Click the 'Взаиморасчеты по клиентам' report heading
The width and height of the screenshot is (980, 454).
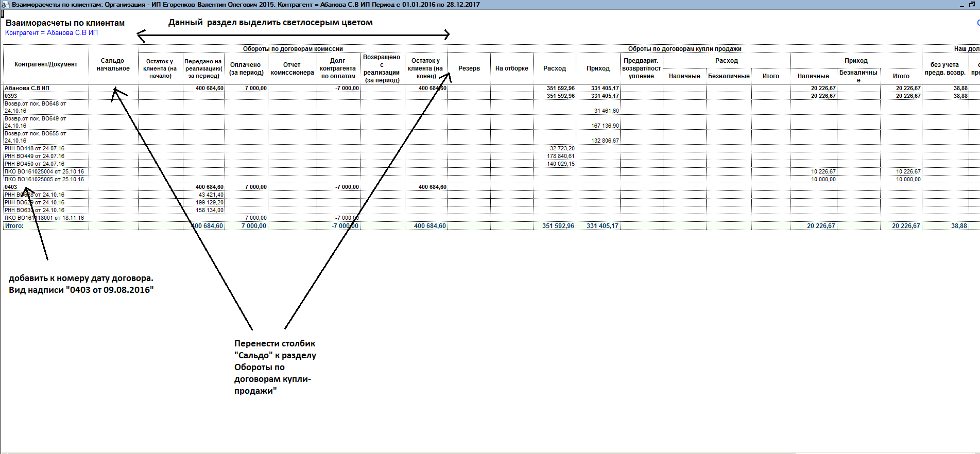[x=65, y=23]
